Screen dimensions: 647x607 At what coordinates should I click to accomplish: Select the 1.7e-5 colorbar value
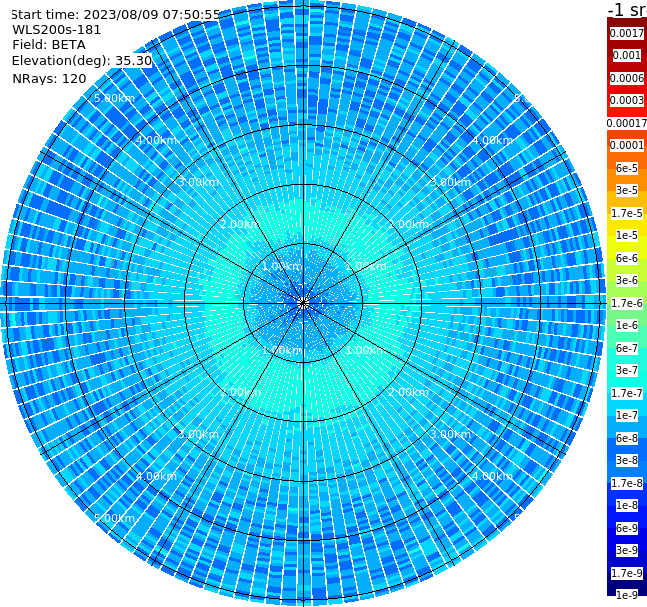tap(627, 213)
